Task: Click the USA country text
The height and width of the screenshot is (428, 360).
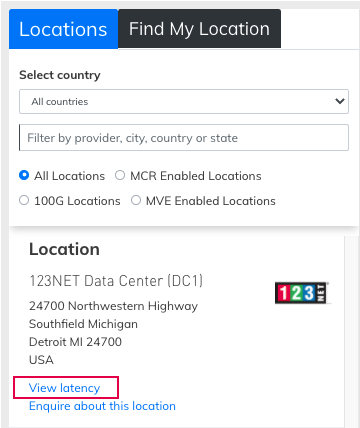Action: coord(41,360)
